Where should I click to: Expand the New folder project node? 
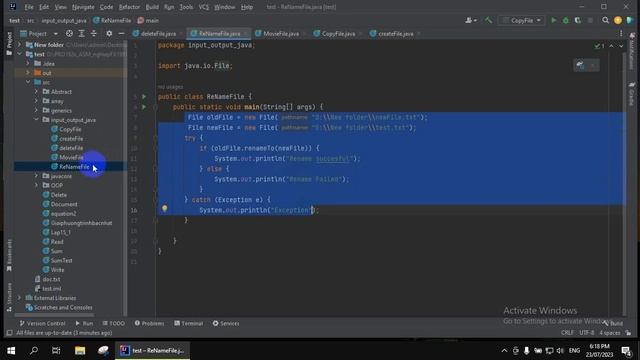click(x=19, y=44)
